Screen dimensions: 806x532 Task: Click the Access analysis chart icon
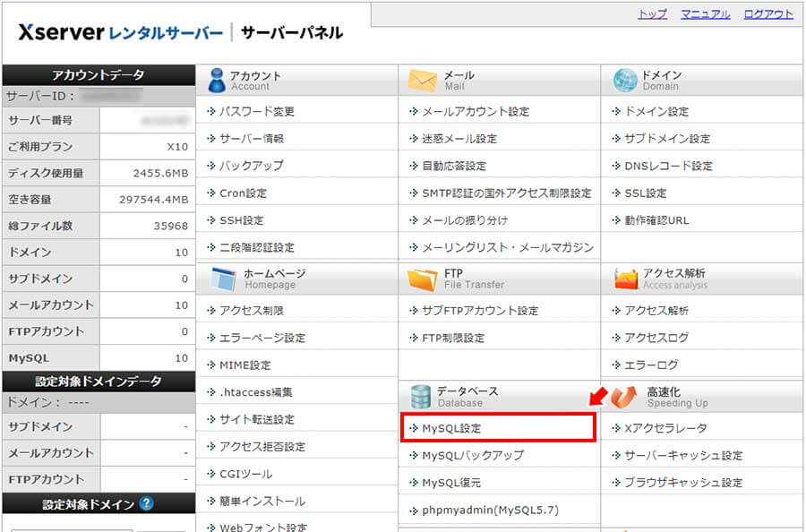point(626,279)
